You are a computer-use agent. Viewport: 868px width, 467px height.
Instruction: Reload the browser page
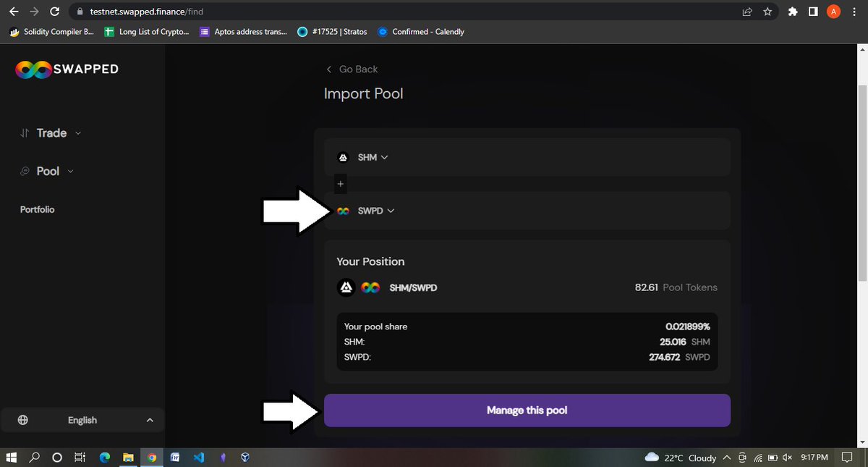tap(54, 12)
